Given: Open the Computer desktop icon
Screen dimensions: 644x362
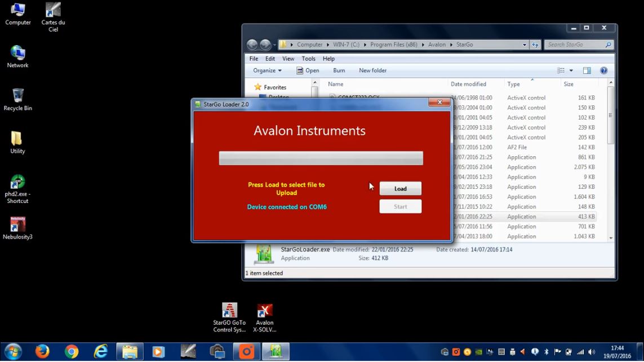Looking at the screenshot, I should pos(17,15).
